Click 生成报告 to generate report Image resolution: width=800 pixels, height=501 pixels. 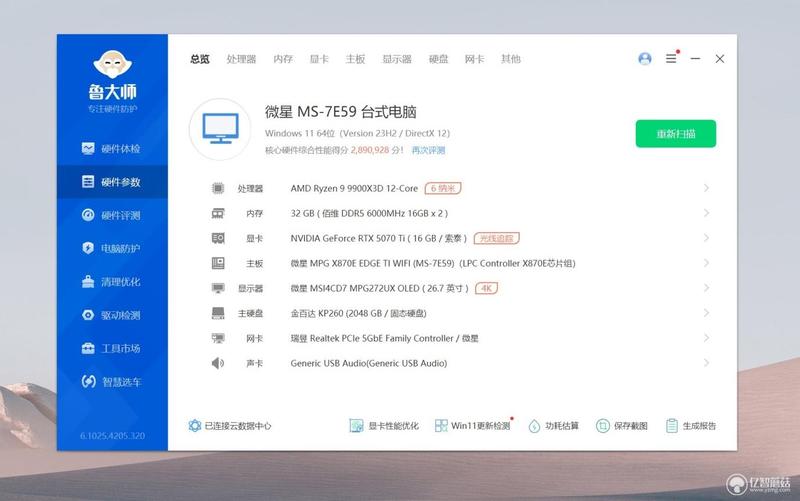click(691, 425)
